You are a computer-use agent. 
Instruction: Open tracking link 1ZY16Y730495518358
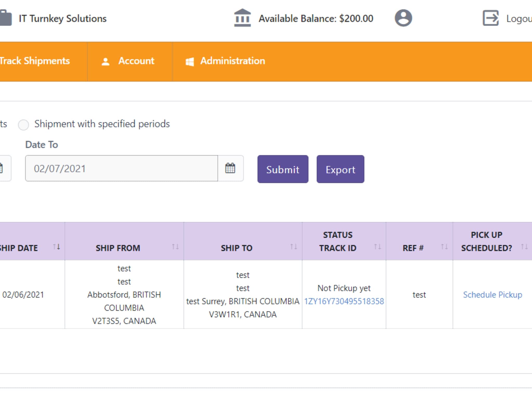click(x=344, y=301)
